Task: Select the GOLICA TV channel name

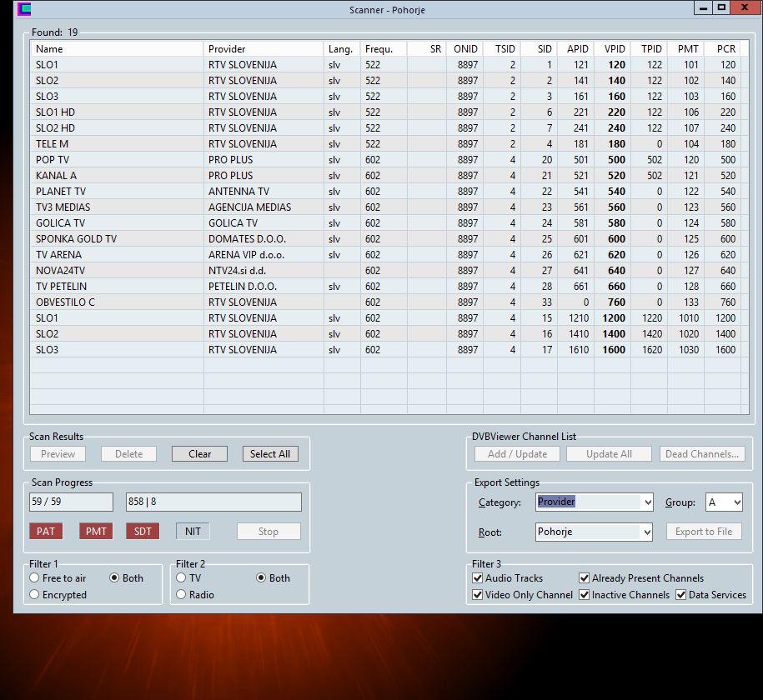Action: [x=60, y=223]
